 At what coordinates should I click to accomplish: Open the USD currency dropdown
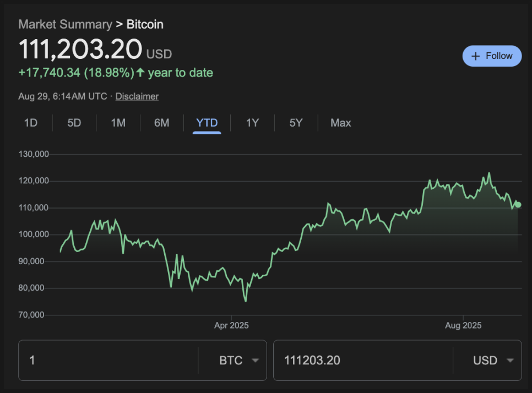tap(493, 360)
